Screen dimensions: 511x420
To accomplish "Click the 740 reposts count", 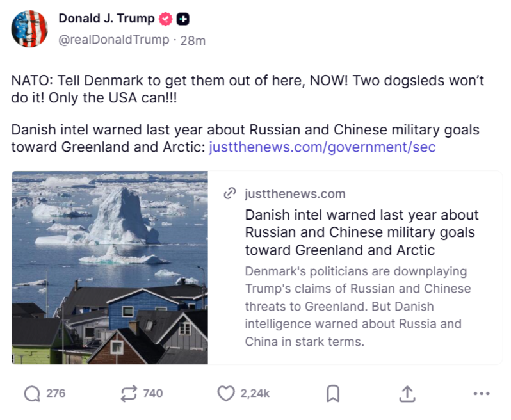I will point(152,393).
